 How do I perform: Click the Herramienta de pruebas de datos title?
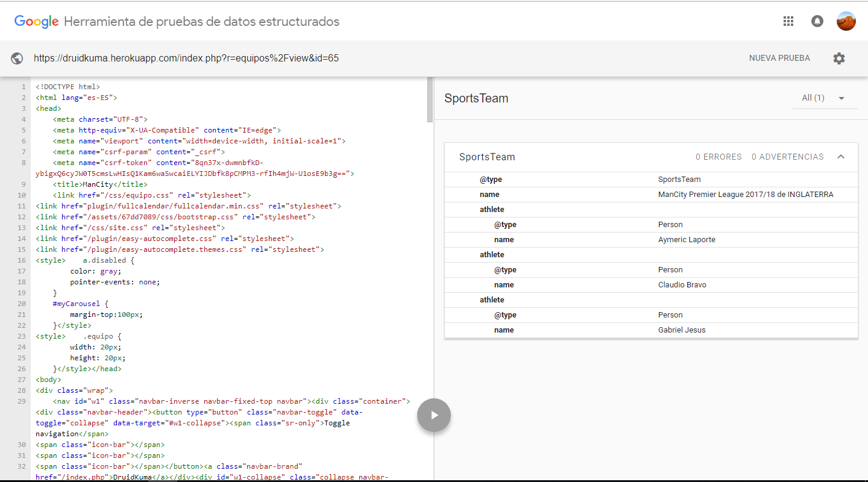201,22
